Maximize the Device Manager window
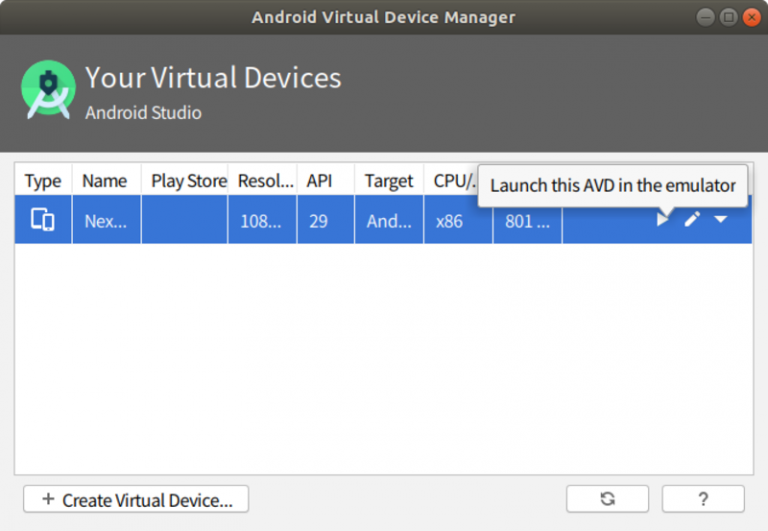Screen dimensions: 768x531 click(x=729, y=17)
